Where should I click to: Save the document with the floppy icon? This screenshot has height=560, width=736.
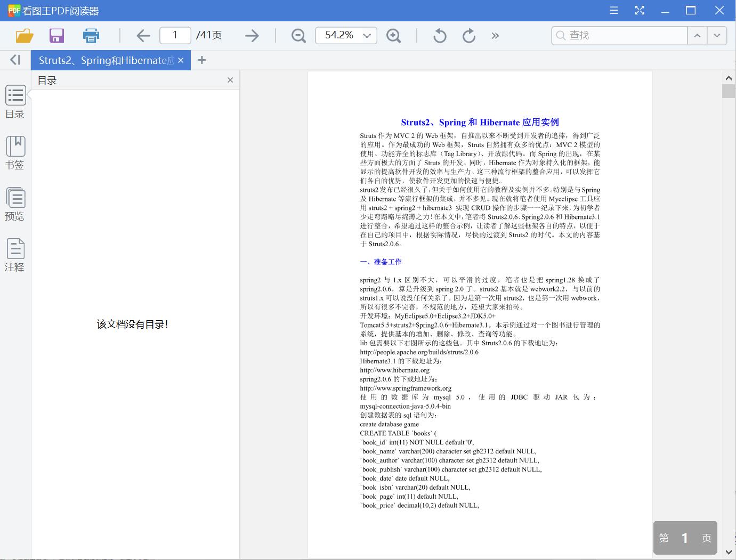56,36
